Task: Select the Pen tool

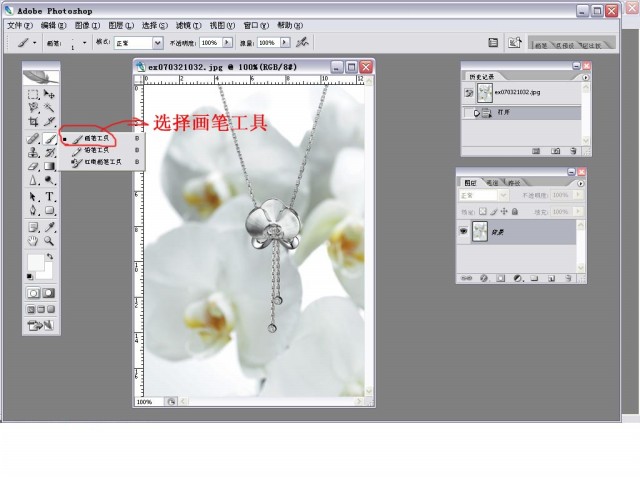Action: [33, 211]
